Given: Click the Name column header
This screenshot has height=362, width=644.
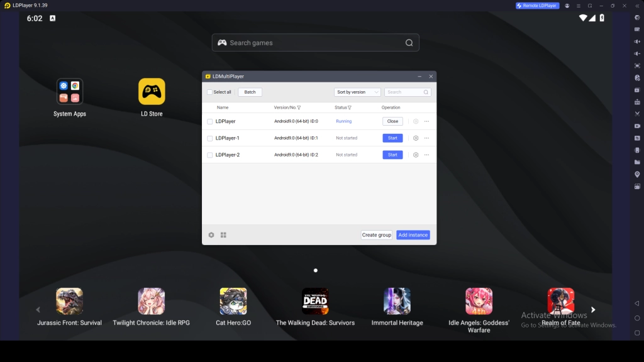Looking at the screenshot, I should click(x=222, y=107).
